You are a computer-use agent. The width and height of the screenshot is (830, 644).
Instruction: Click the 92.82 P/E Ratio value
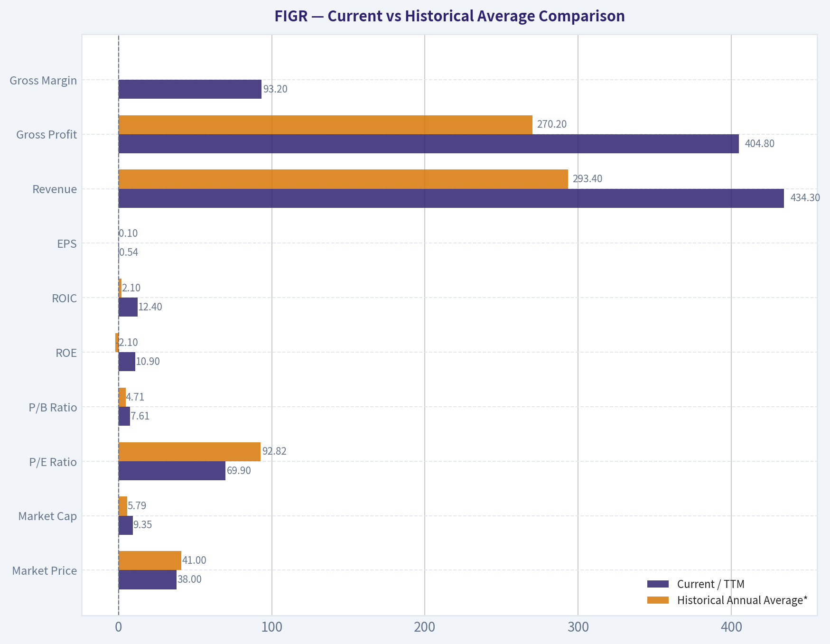[274, 451]
